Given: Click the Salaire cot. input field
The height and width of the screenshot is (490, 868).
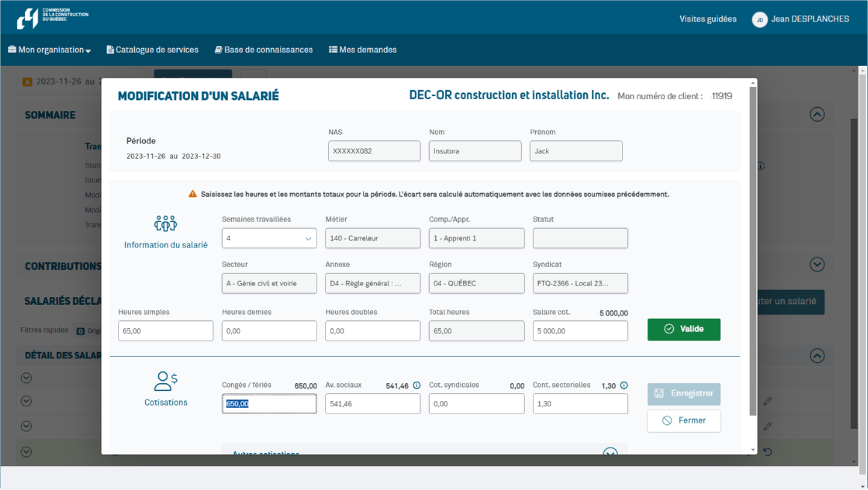Looking at the screenshot, I should [x=580, y=331].
